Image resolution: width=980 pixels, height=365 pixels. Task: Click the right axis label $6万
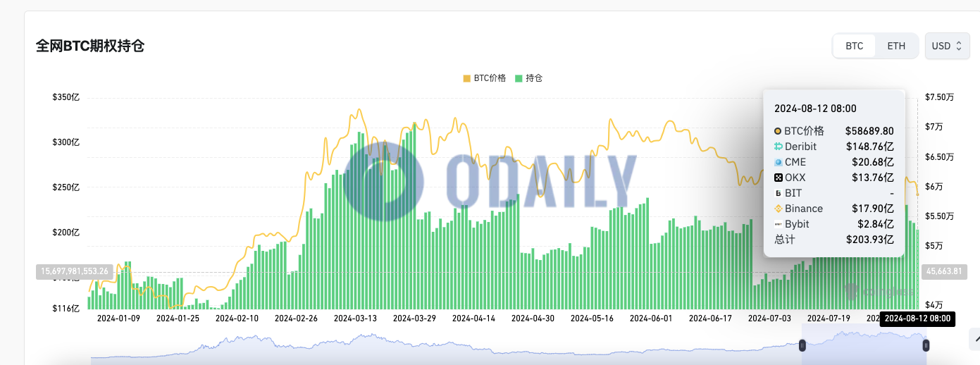tap(936, 187)
